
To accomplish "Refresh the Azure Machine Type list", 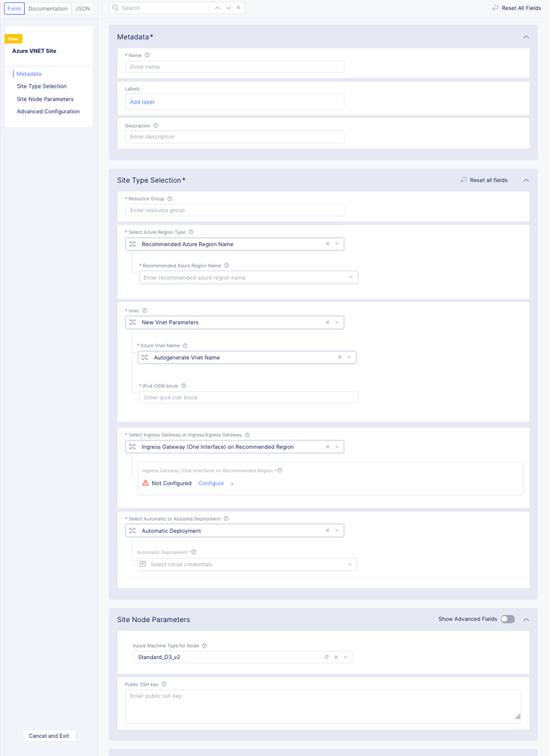I will click(x=326, y=657).
